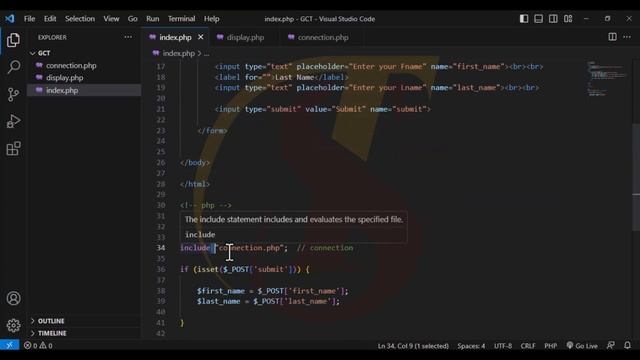Open notifications bell
The width and height of the screenshot is (640, 360).
627,345
